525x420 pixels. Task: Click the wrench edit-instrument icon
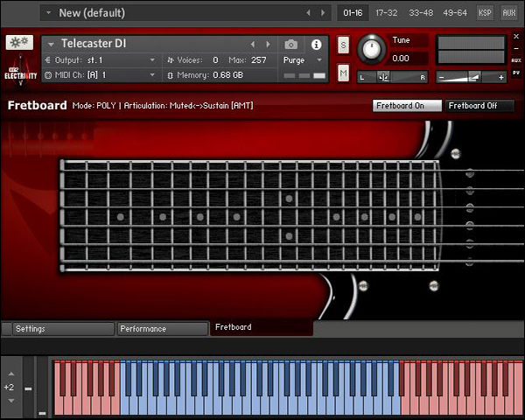pos(19,43)
